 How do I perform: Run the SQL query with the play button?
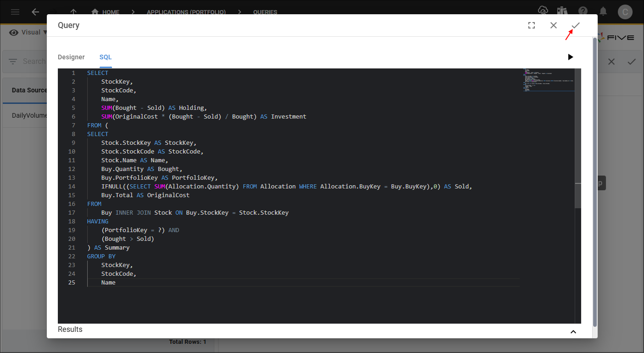coord(570,57)
